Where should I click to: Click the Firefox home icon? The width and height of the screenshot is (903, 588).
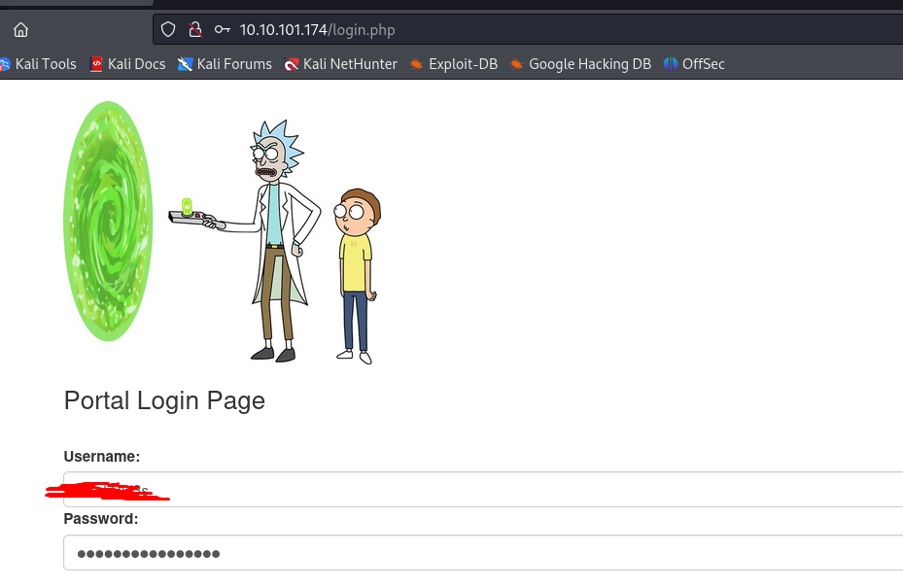(20, 29)
